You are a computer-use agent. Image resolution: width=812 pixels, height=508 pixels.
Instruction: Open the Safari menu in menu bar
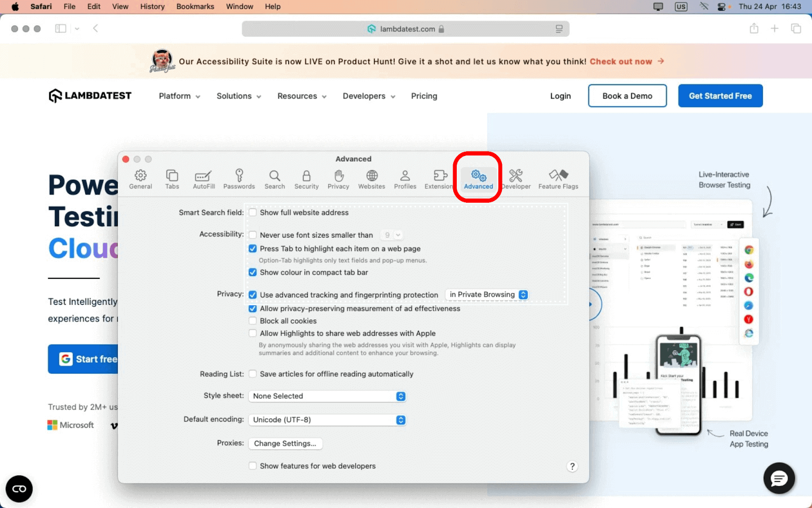pos(41,7)
